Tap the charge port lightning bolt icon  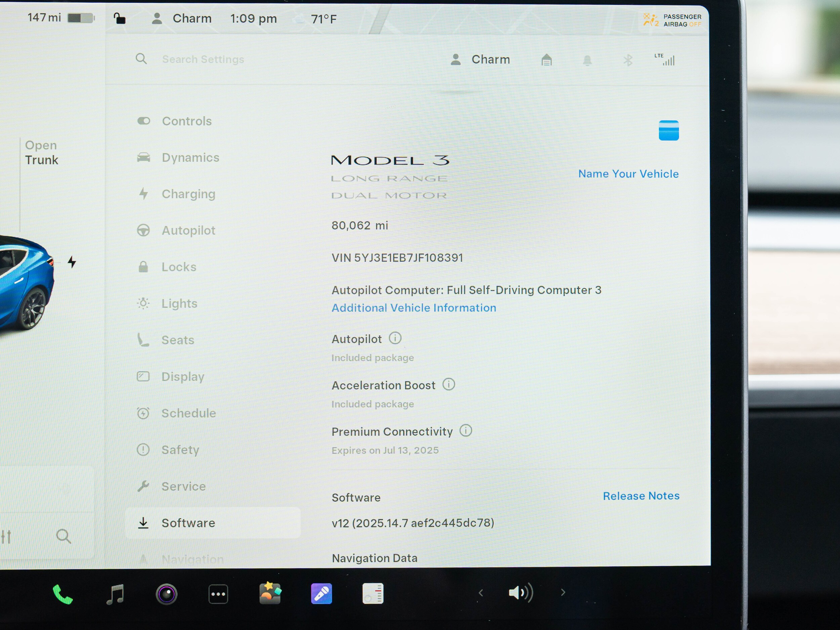click(x=72, y=262)
